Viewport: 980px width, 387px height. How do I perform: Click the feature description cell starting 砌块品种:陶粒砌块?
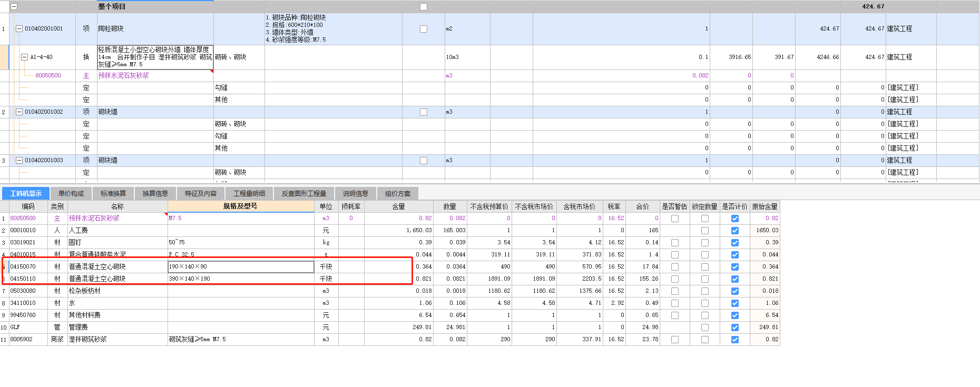tap(333, 29)
